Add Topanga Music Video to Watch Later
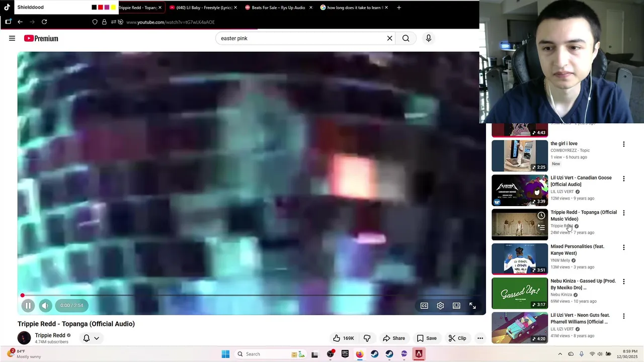This screenshot has width=644, height=362. pyautogui.click(x=541, y=216)
